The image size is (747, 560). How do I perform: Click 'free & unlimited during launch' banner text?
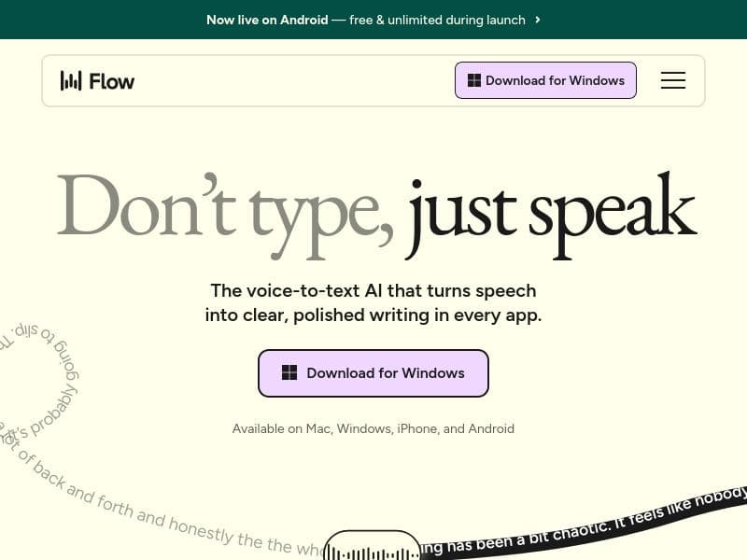tap(437, 20)
